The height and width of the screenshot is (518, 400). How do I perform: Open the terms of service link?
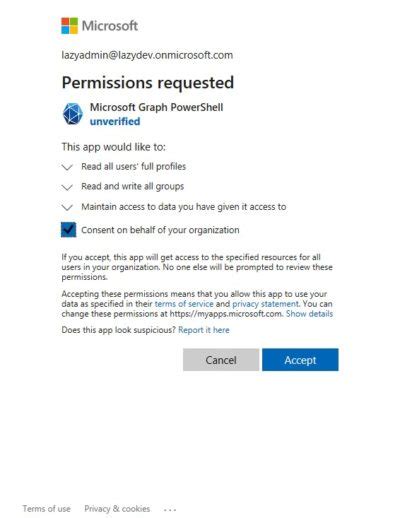[x=184, y=304]
